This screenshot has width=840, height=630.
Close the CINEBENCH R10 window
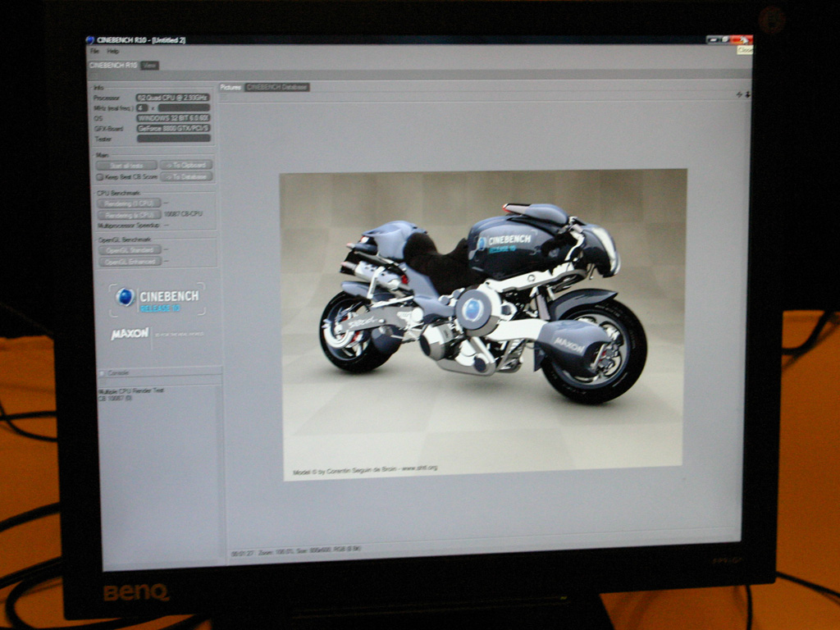tap(742, 39)
